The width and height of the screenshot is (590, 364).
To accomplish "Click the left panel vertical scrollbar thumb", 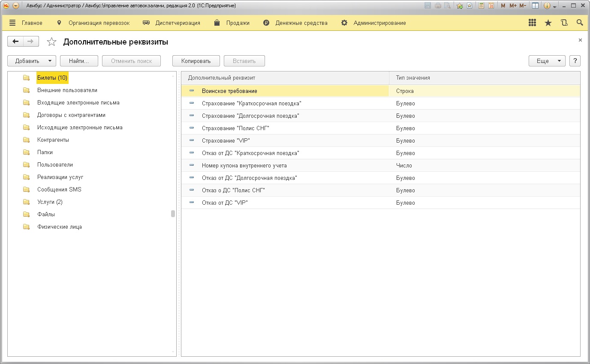I will (173, 214).
